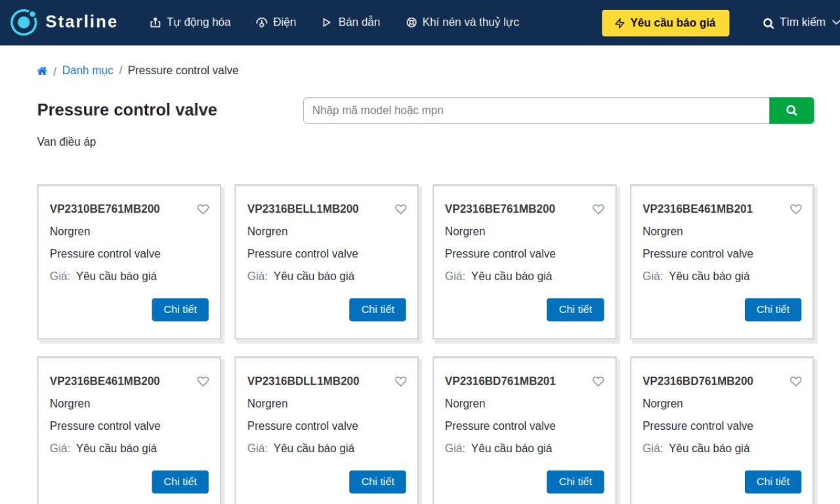This screenshot has width=840, height=504.
Task: View Chi tiết for VP2316BELL1MB200
Action: click(377, 310)
